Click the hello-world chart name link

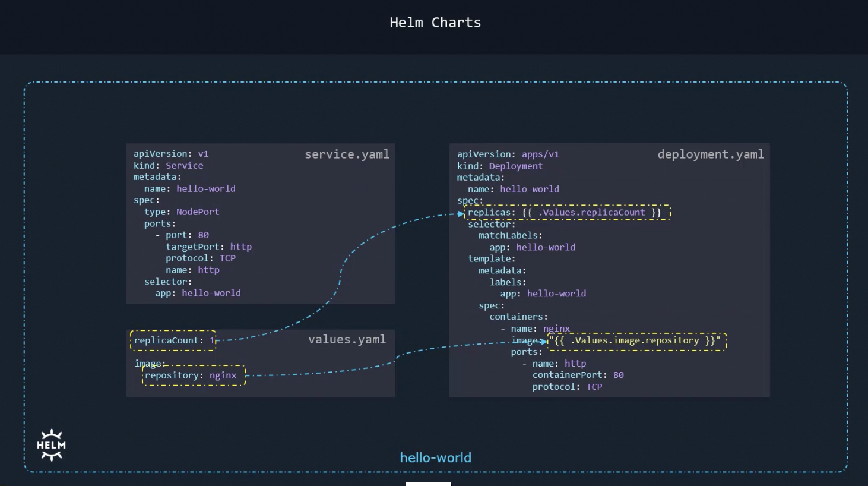click(435, 457)
